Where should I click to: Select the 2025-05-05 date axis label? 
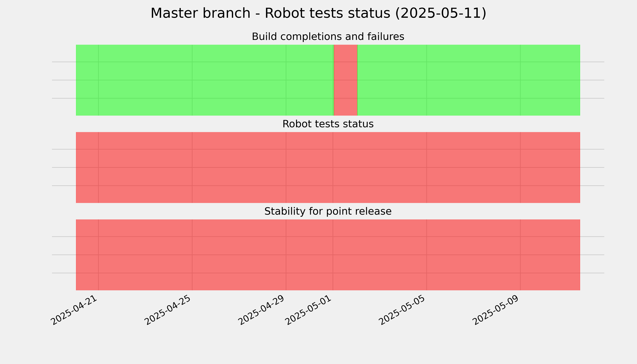click(x=403, y=310)
